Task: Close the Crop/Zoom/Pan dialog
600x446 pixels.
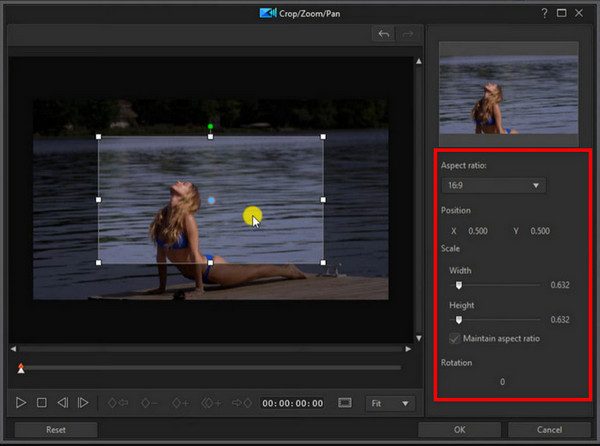Action: point(579,13)
